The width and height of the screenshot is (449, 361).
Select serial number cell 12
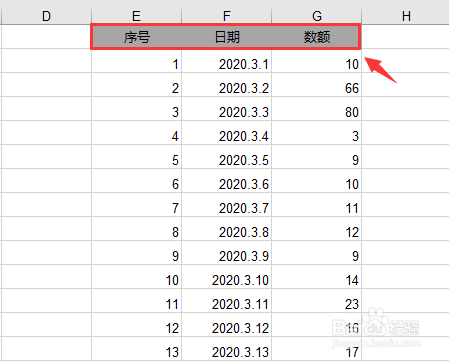[136, 325]
